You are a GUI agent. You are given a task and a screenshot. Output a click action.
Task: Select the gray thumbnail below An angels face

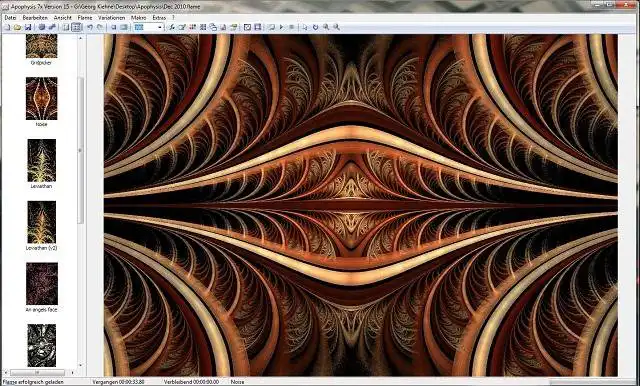(42, 345)
